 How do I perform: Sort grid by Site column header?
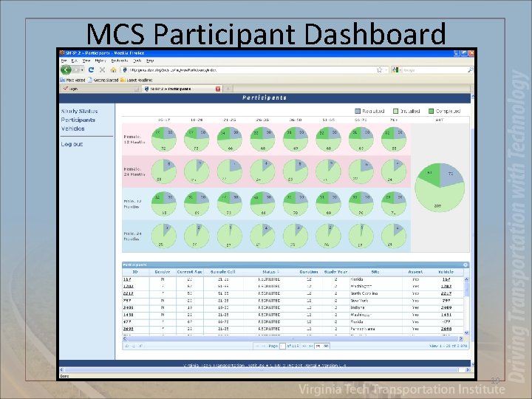coord(375,272)
